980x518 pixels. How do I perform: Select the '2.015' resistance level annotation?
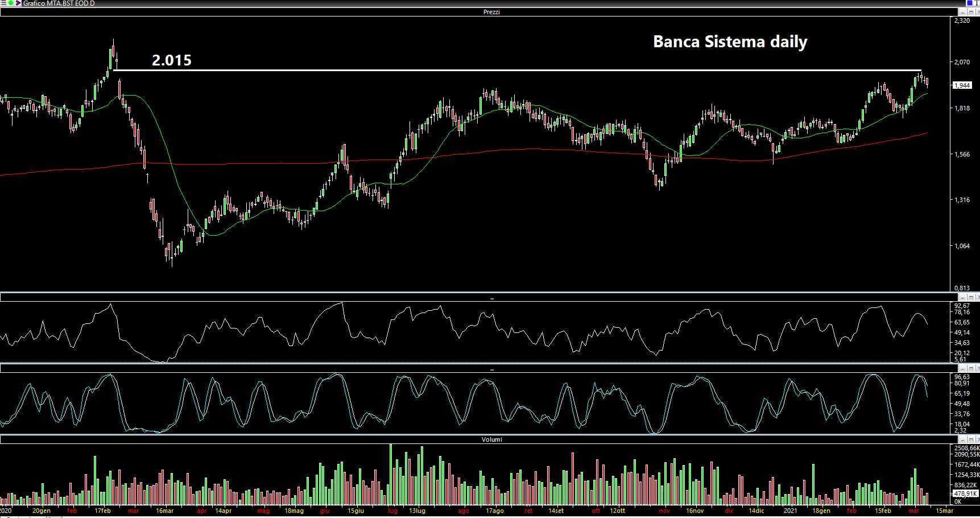pyautogui.click(x=171, y=60)
